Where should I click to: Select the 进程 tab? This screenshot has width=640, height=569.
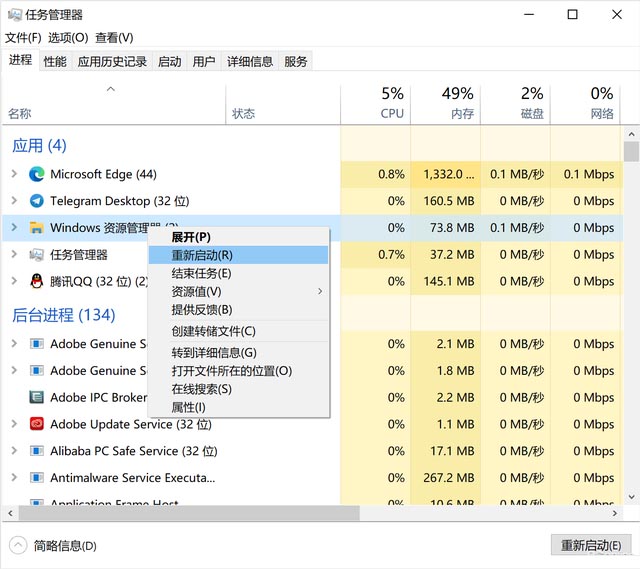[20, 60]
